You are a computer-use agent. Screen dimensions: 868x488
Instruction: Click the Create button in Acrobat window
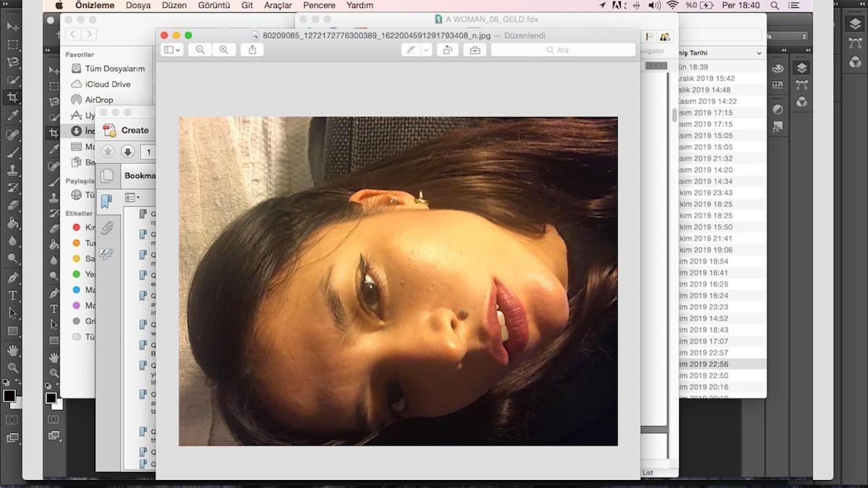[127, 130]
